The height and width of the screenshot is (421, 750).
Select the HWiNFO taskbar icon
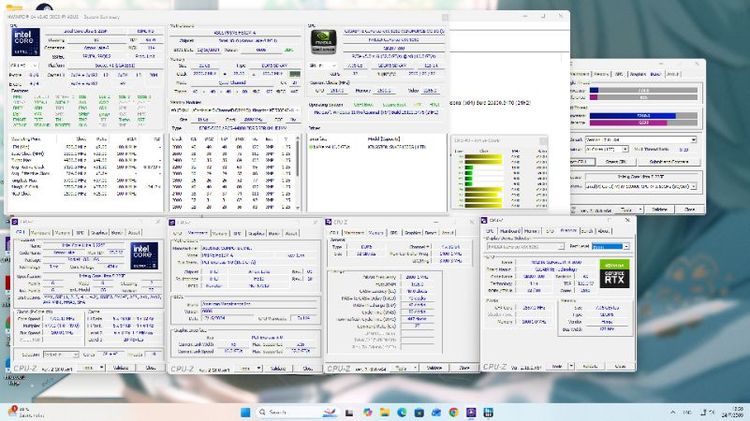point(488,412)
